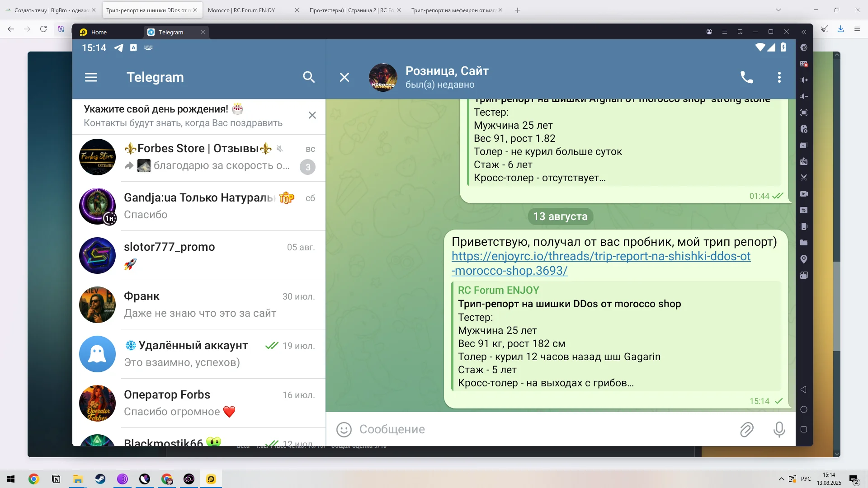Open a new browser tab
This screenshot has width=868, height=488.
click(x=518, y=10)
